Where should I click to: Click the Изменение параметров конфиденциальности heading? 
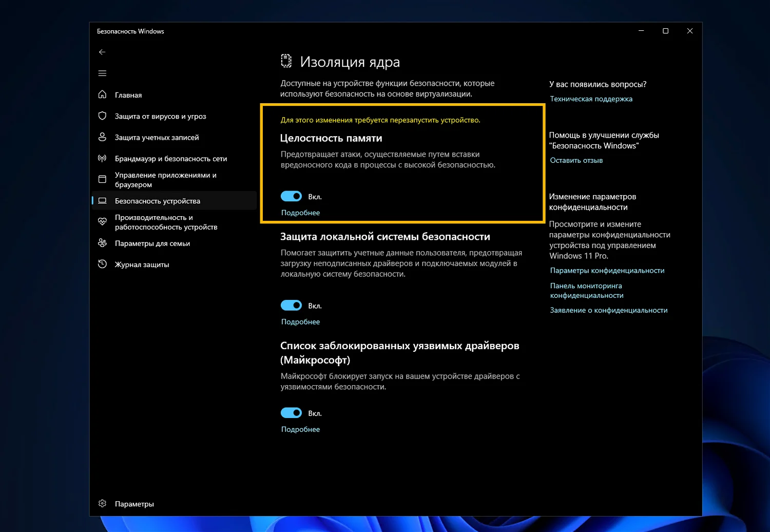pyautogui.click(x=592, y=202)
